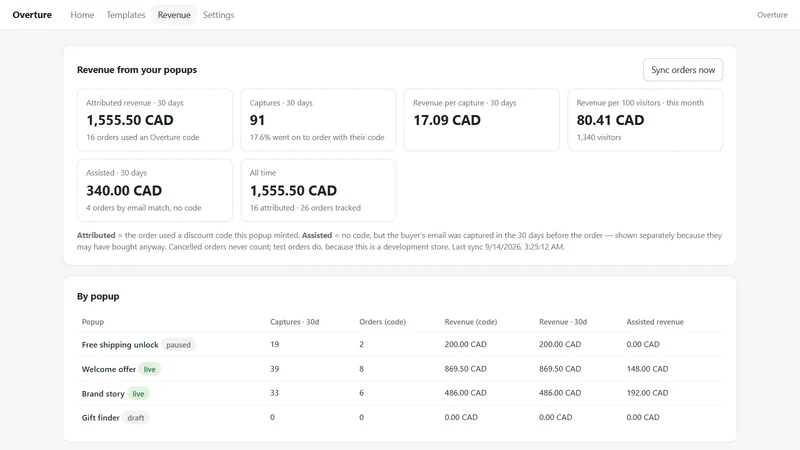This screenshot has height=450, width=800.
Task: Click the 'Revenue · 30d' column header
Action: [x=563, y=322]
